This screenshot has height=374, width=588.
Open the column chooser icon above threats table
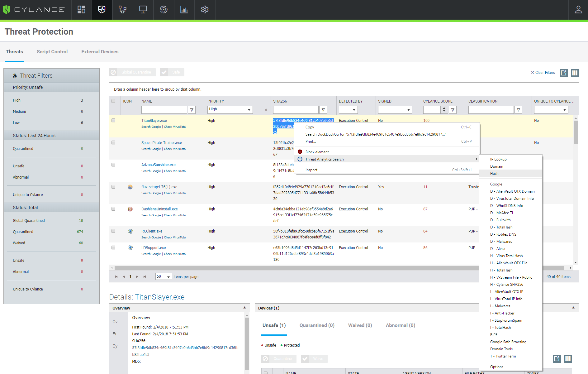coord(575,73)
